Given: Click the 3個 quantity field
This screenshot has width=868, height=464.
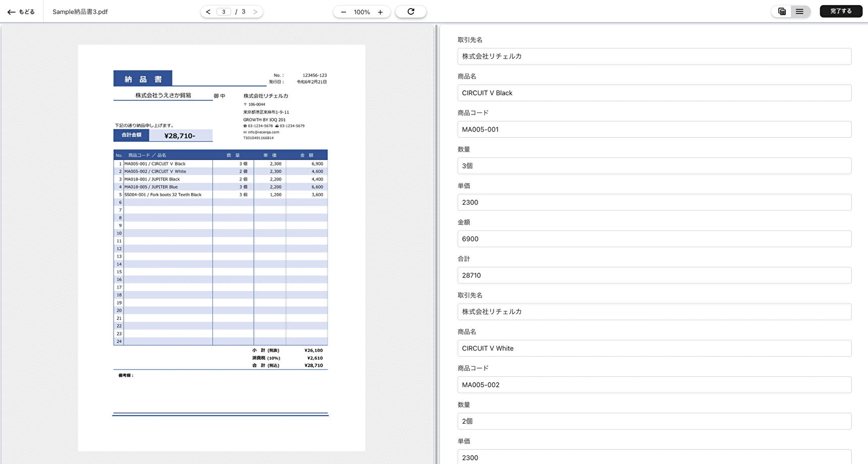Looking at the screenshot, I should click(654, 166).
